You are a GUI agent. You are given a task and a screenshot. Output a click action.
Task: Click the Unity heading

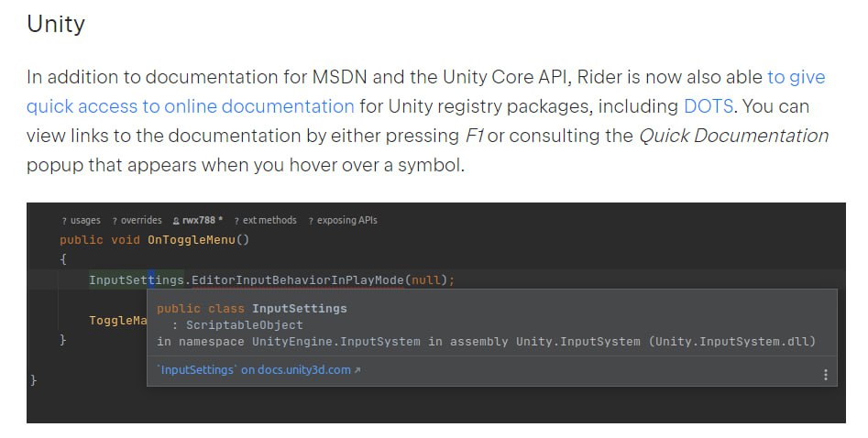point(56,24)
